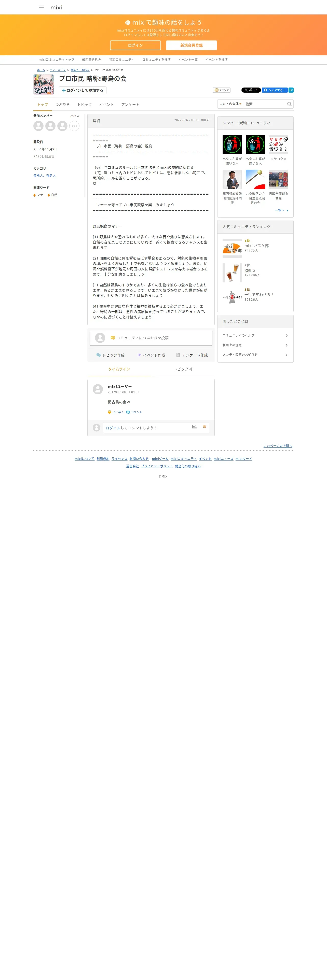Click the 新規会員登録 button

coord(192,45)
